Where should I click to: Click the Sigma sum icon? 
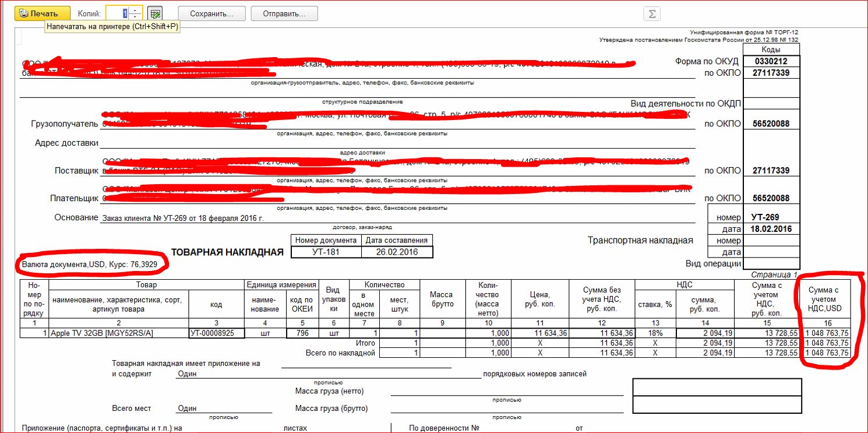click(x=652, y=14)
